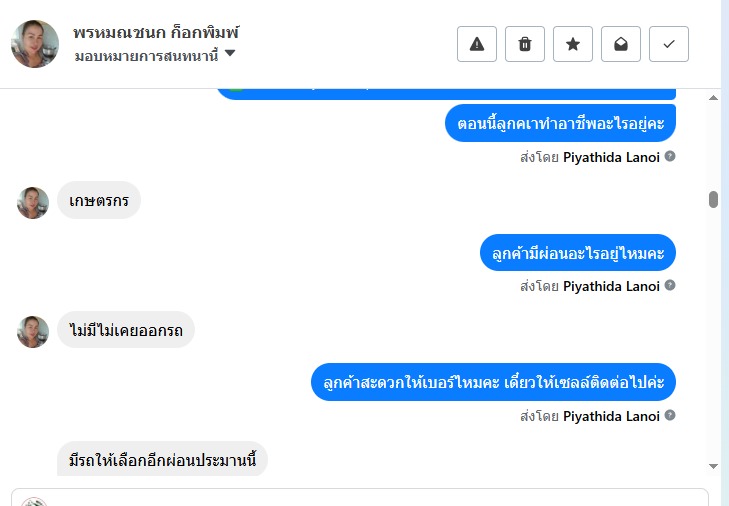Image resolution: width=729 pixels, height=506 pixels.
Task: Toggle the star follow-up marker
Action: point(573,44)
